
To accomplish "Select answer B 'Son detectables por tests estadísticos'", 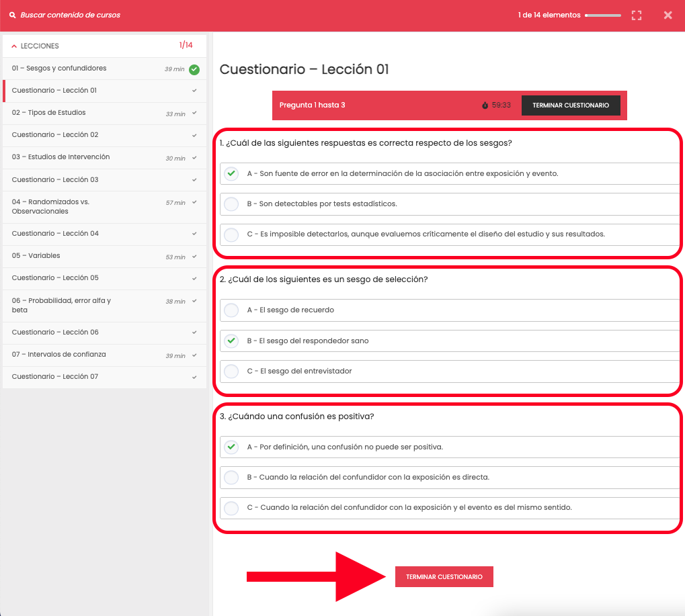I will pyautogui.click(x=231, y=204).
